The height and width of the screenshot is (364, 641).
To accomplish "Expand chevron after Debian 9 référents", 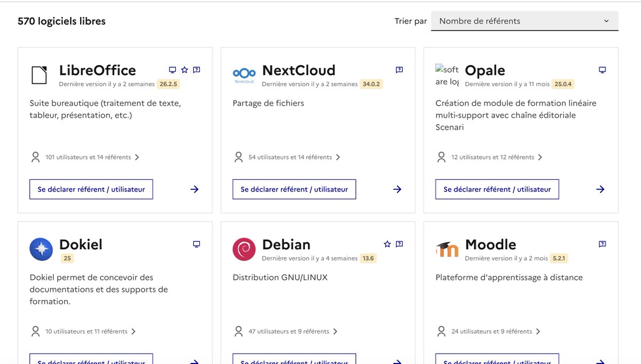I will point(335,331).
